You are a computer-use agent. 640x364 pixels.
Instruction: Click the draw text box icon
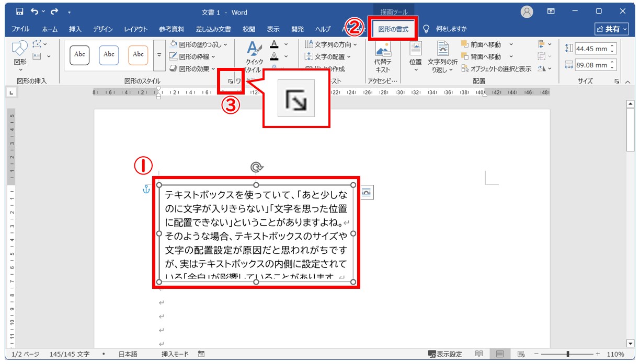pos(37,56)
